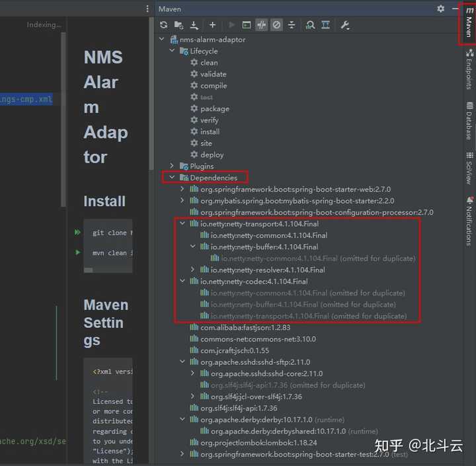Click horizontal scrollbar under install code block
This screenshot has height=466, width=476.
89,270
